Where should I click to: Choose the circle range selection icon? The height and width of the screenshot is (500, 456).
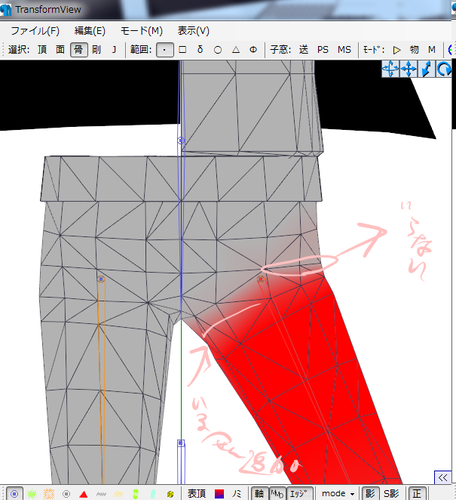pos(218,50)
